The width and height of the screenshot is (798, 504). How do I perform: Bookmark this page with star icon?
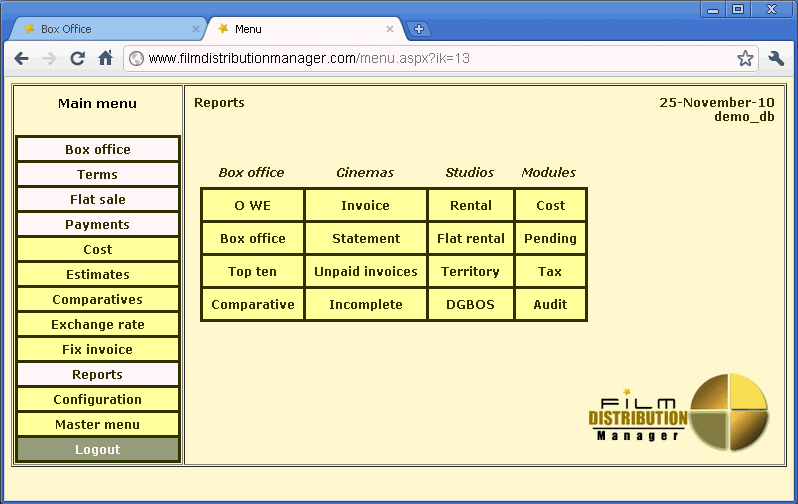coord(745,59)
